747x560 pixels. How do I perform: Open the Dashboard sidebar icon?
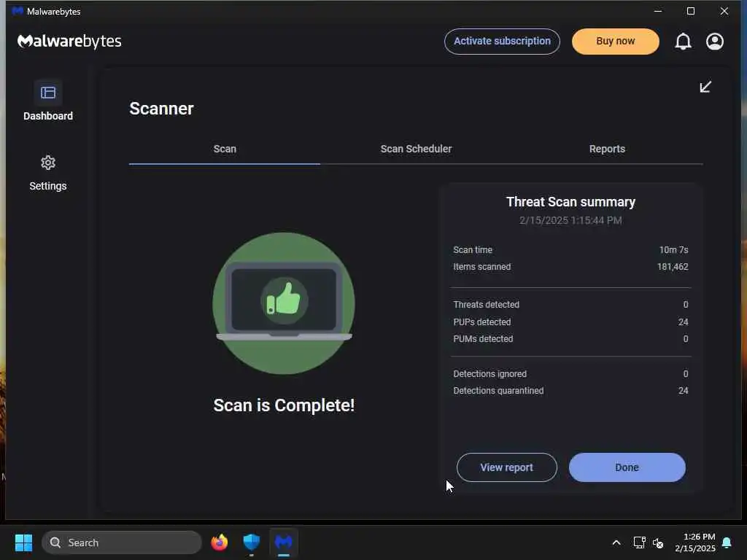(x=48, y=93)
